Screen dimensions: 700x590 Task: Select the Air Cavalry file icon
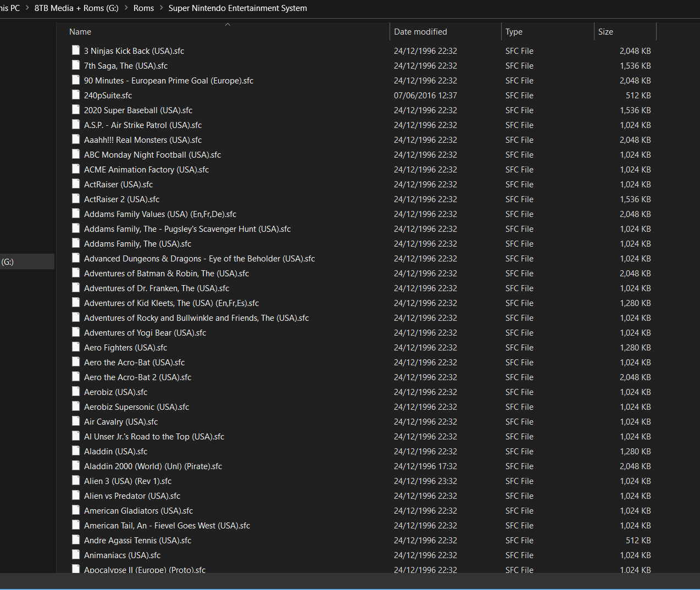(76, 421)
